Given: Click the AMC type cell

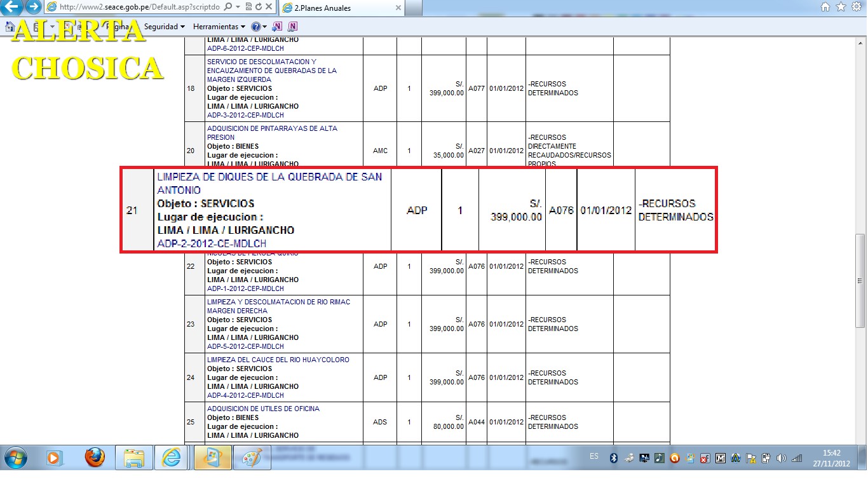Looking at the screenshot, I should pyautogui.click(x=380, y=151).
